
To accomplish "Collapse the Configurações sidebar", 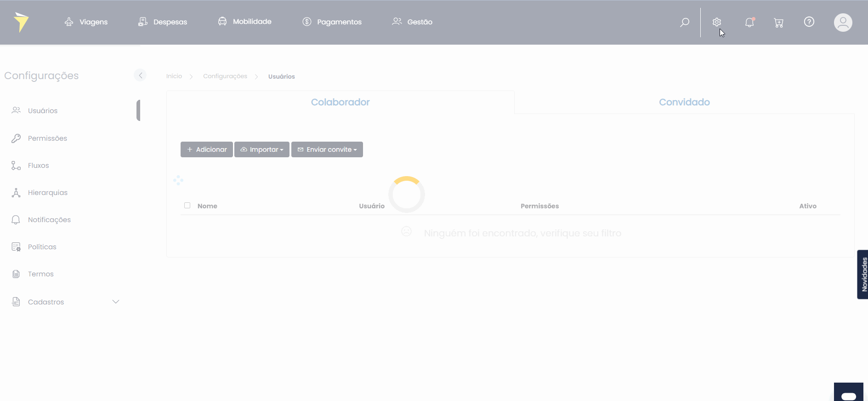I will point(140,75).
